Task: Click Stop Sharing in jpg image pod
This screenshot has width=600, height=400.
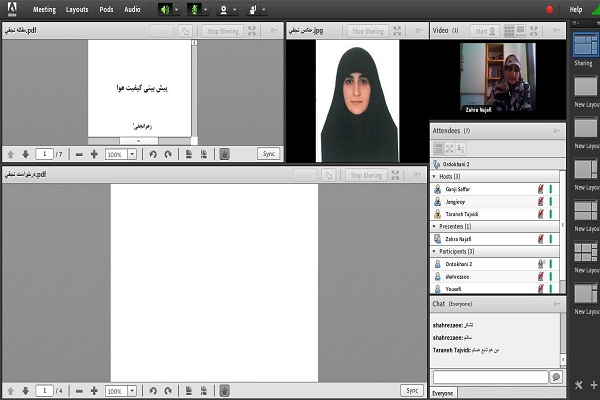Action: [368, 31]
